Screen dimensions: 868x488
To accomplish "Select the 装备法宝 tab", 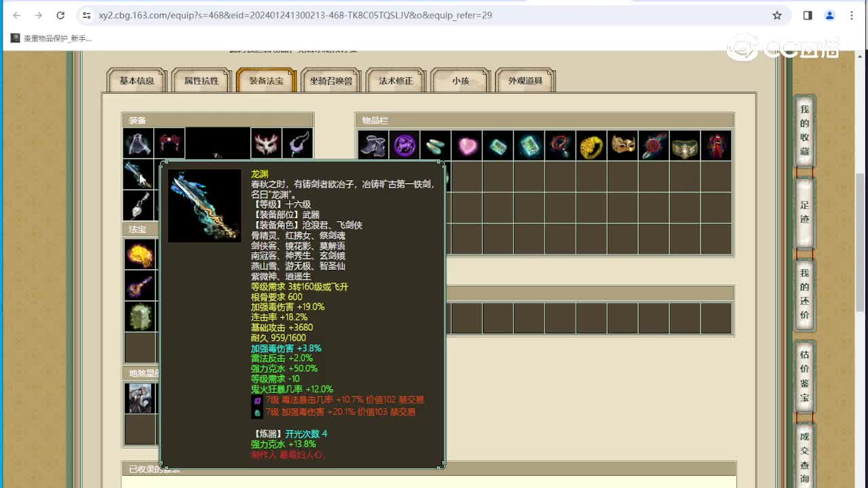I will pyautogui.click(x=267, y=81).
